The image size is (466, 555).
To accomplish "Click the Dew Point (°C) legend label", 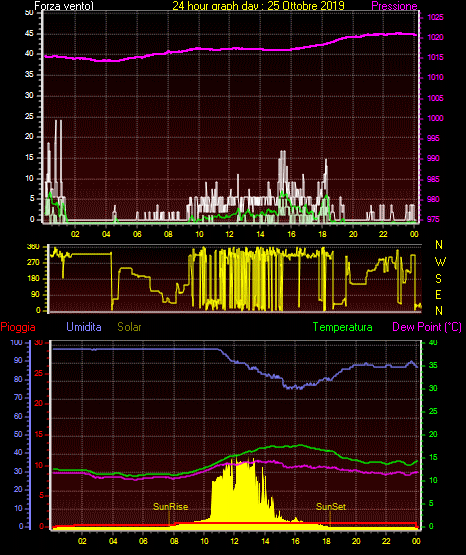I will pos(427,327).
